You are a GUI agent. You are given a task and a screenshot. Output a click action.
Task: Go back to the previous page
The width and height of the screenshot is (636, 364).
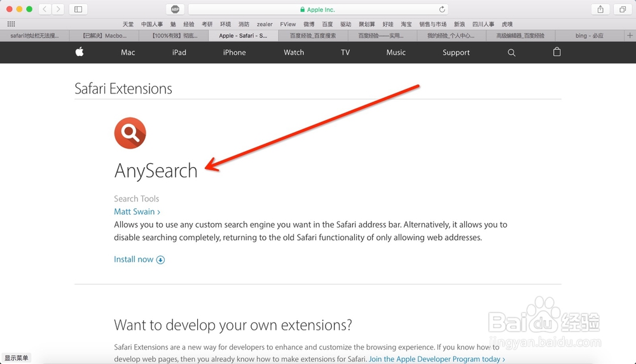pyautogui.click(x=45, y=9)
